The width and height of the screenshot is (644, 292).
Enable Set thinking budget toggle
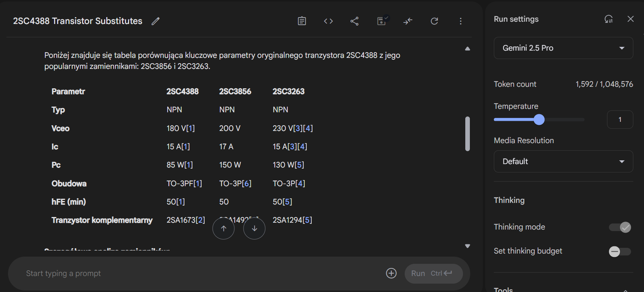point(620,252)
